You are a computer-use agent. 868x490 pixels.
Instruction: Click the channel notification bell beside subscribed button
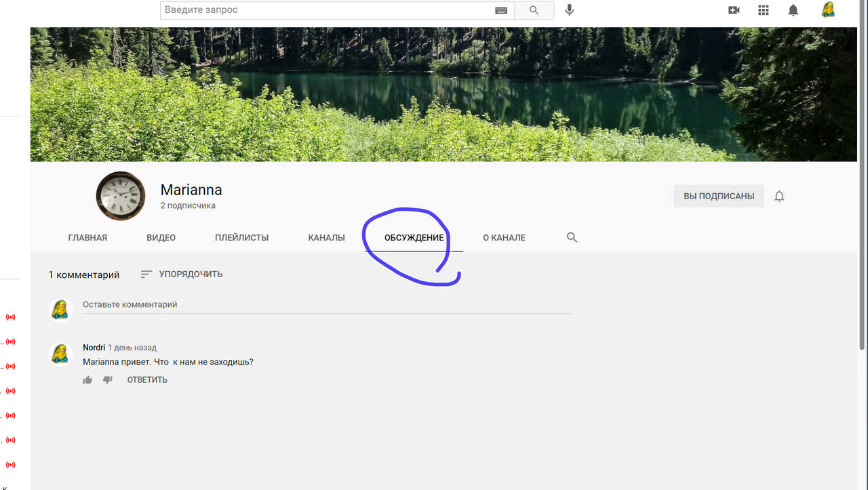(x=780, y=197)
